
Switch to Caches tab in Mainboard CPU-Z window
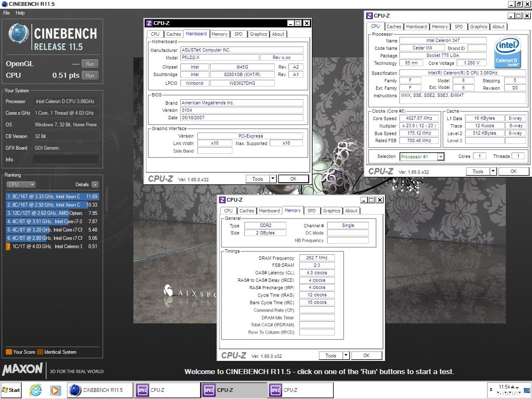[x=173, y=34]
